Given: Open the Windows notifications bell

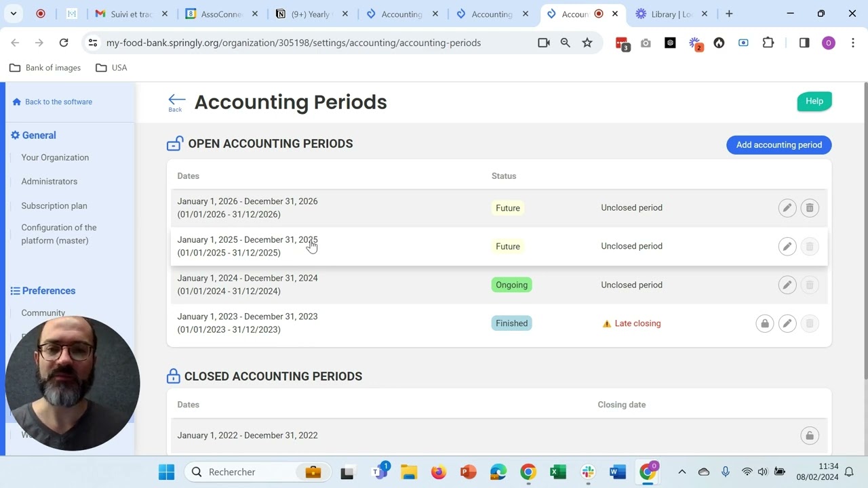Looking at the screenshot, I should [x=849, y=472].
